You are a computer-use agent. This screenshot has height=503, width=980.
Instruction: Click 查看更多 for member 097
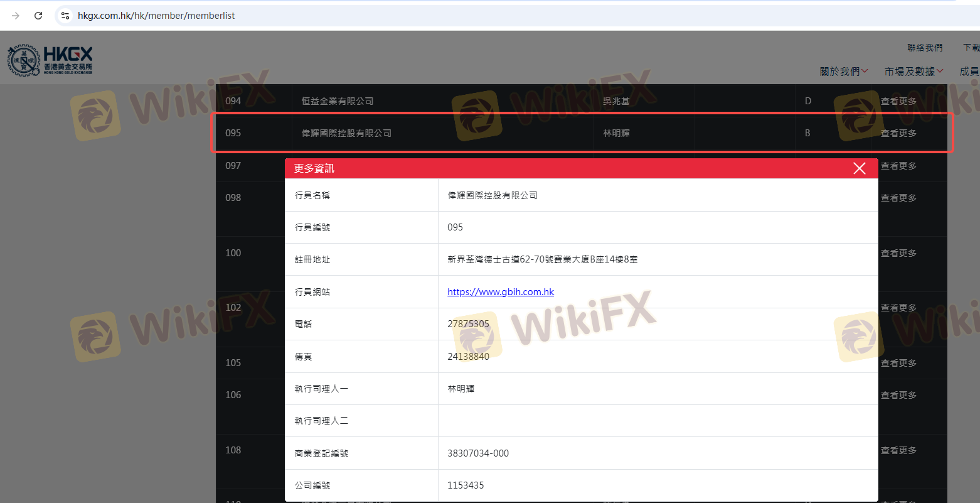pos(898,166)
